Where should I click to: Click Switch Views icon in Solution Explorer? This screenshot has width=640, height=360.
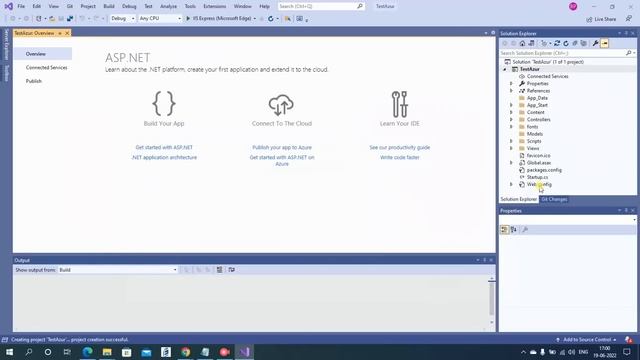tap(531, 43)
